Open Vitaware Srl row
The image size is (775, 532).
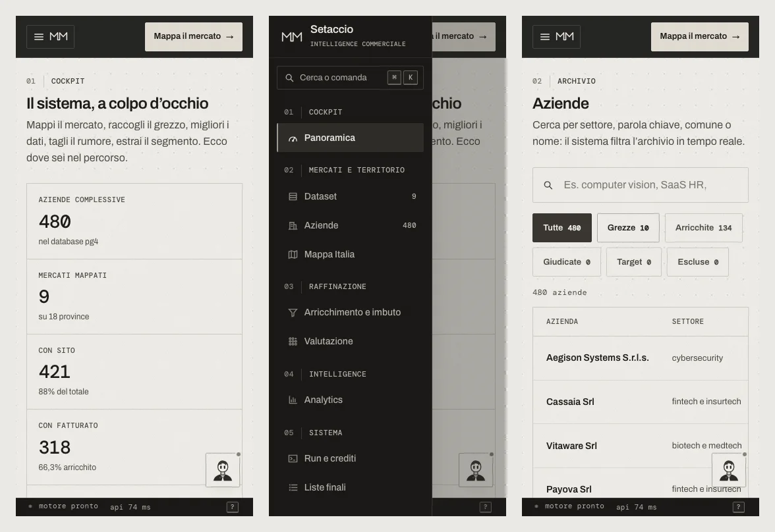pyautogui.click(x=641, y=446)
